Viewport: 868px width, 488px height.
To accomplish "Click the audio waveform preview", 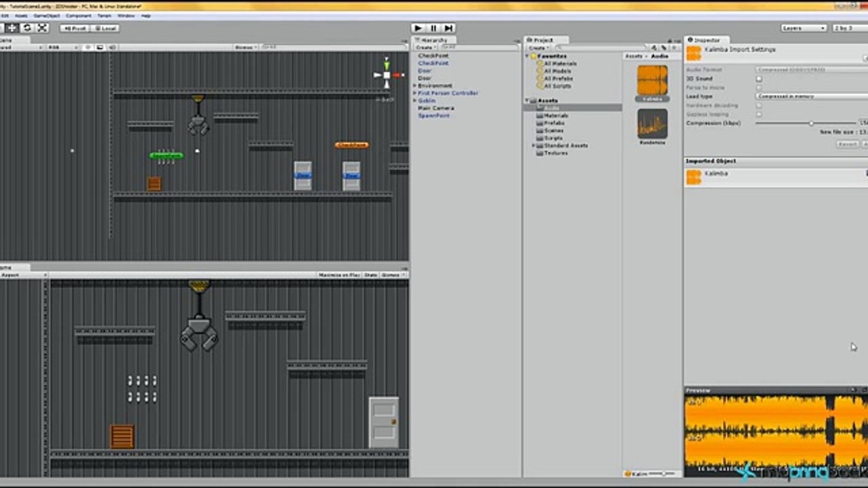I will [776, 434].
